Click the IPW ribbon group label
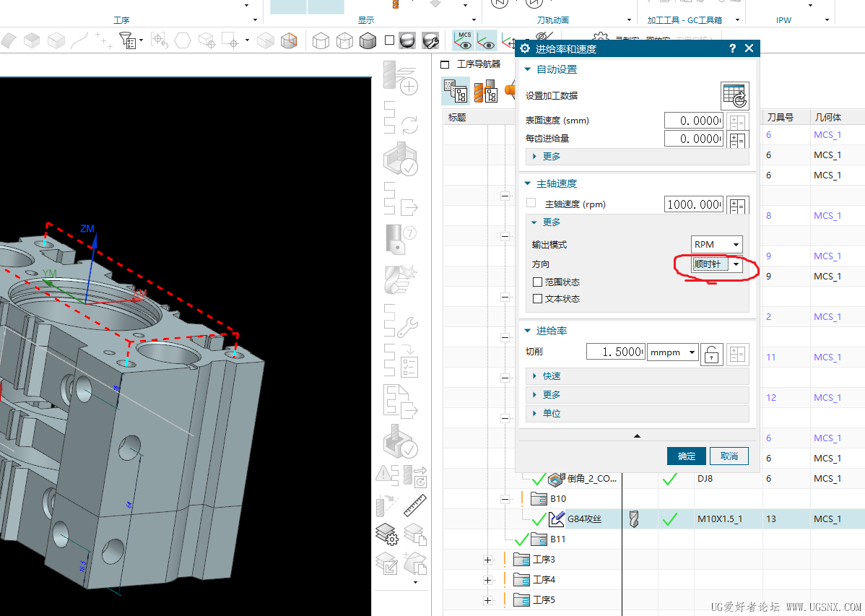Viewport: 865px width, 616px height. click(783, 20)
